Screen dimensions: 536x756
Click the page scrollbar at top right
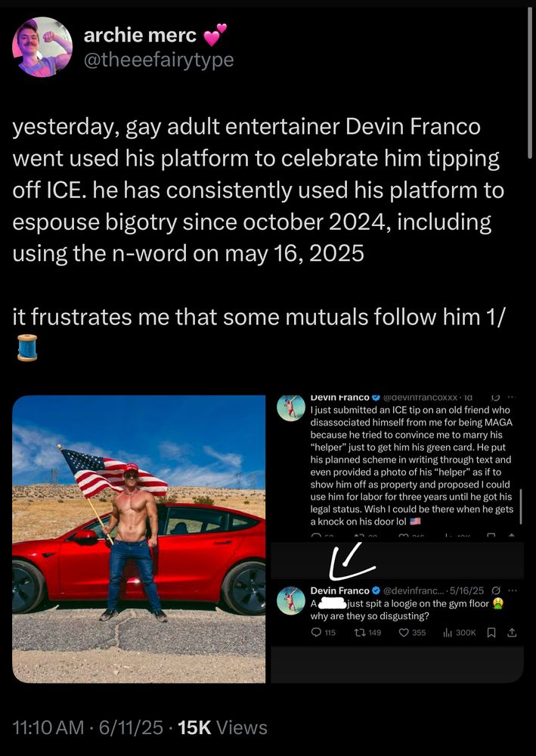pos(530,82)
